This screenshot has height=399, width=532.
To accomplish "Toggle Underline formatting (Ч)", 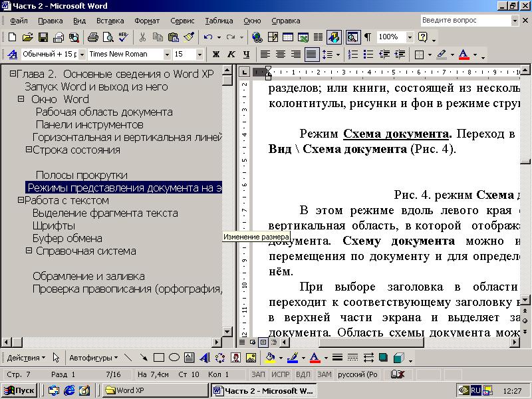I will pyautogui.click(x=246, y=55).
